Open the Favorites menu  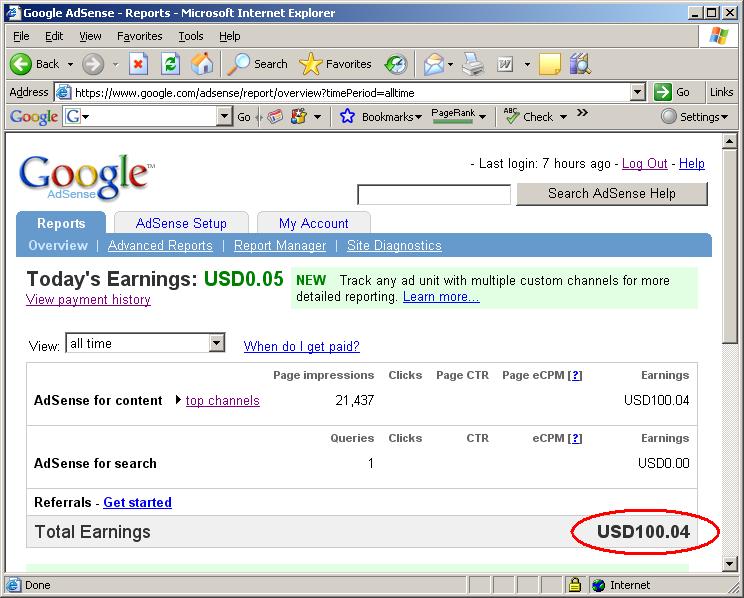point(140,36)
